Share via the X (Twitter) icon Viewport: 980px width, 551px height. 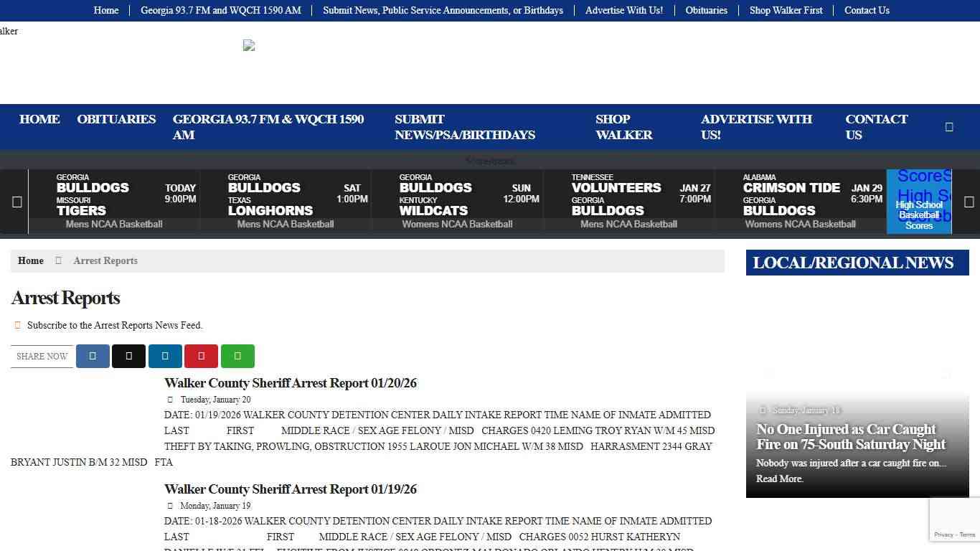[x=128, y=356]
